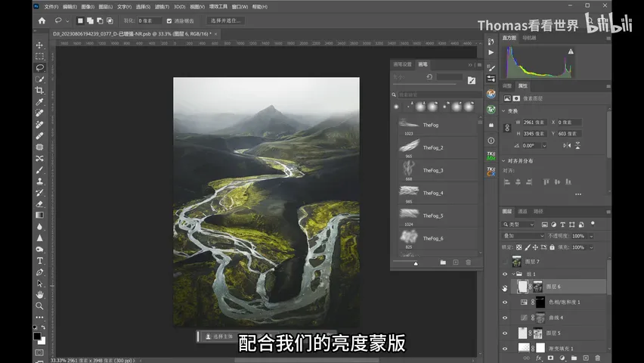Switch to the 路径 tab
Image resolution: width=644 pixels, height=363 pixels.
click(538, 211)
